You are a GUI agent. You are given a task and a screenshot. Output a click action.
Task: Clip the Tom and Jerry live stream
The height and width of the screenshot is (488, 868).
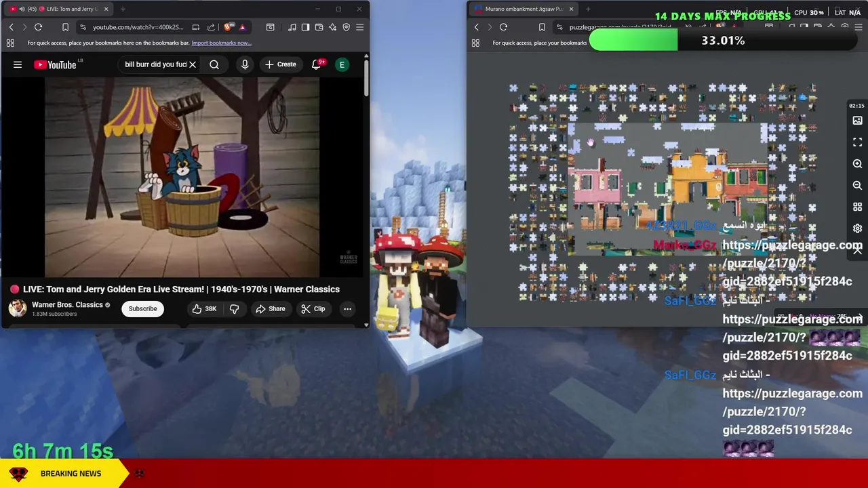point(313,308)
